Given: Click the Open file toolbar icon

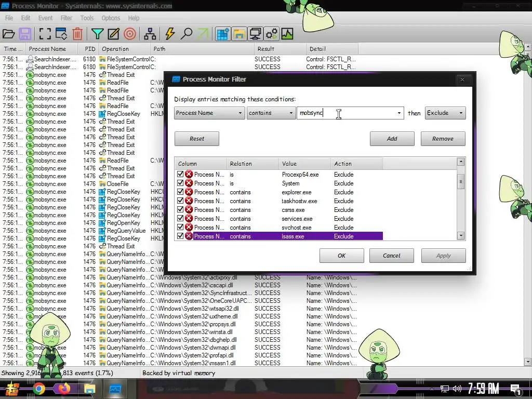Looking at the screenshot, I should (8, 34).
